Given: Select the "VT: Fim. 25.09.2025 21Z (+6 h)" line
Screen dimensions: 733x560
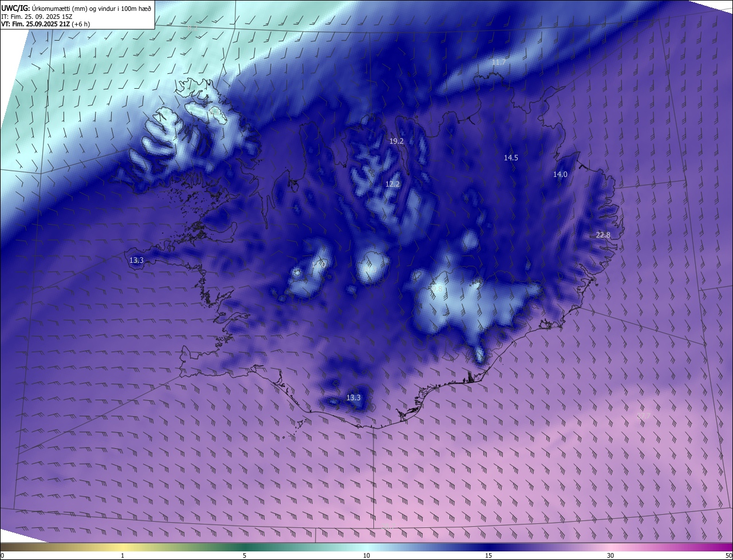Looking at the screenshot, I should tap(45, 24).
